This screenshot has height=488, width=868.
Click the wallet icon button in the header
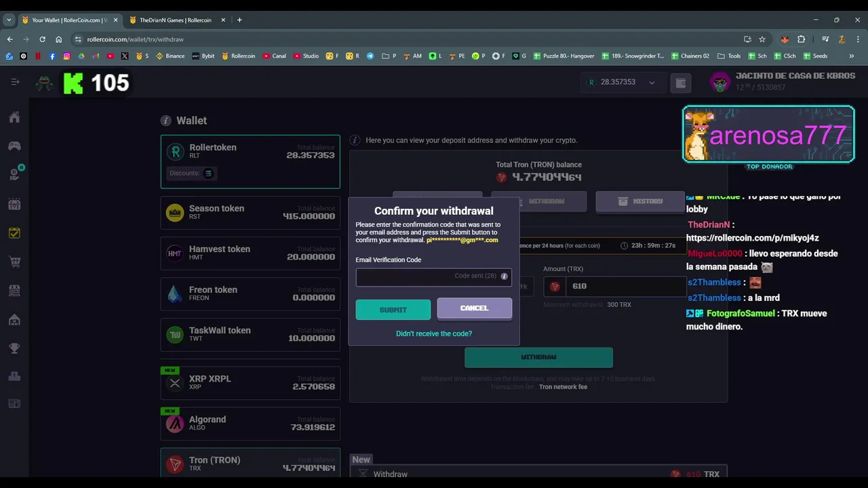coord(681,83)
